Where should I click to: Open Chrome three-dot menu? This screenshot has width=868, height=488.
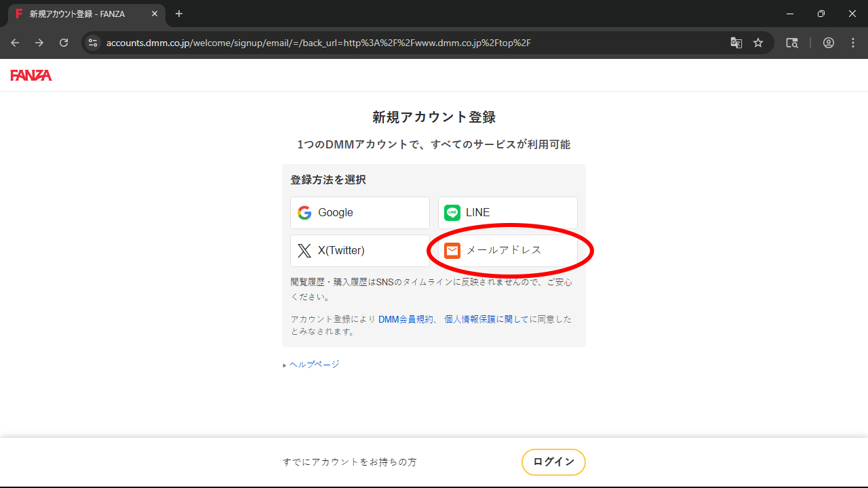853,43
